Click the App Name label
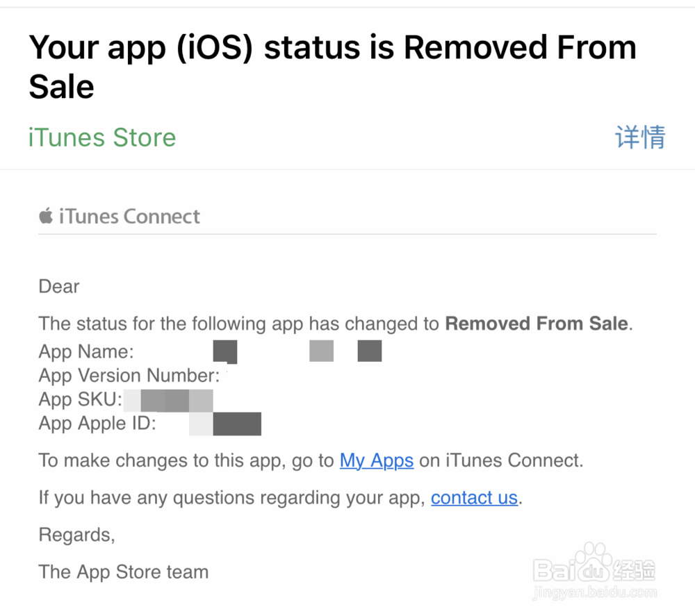The height and width of the screenshot is (616, 695). pyautogui.click(x=86, y=351)
